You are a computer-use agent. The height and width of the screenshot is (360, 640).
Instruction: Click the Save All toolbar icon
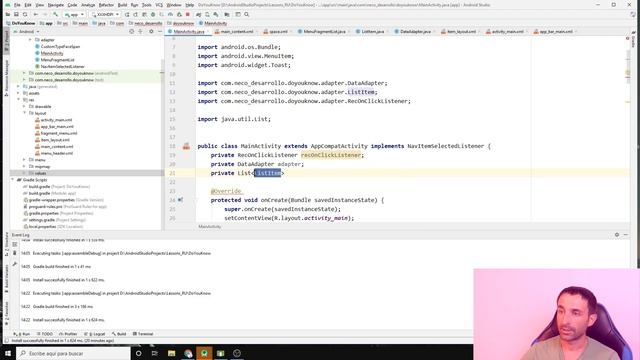[16, 14]
